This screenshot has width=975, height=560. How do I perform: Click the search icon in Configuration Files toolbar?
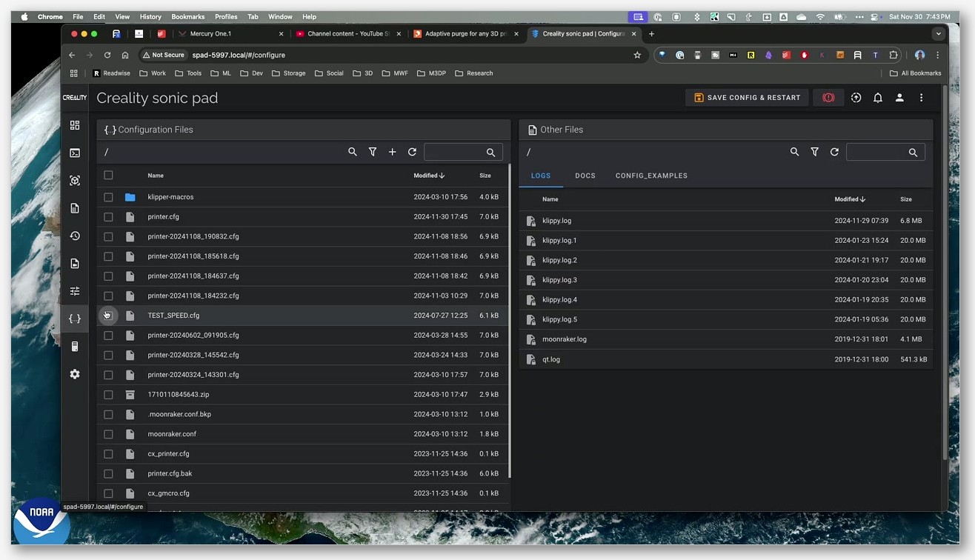click(353, 152)
